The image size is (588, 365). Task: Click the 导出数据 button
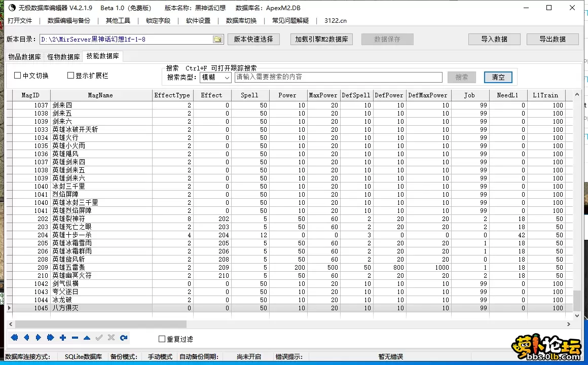click(x=553, y=40)
